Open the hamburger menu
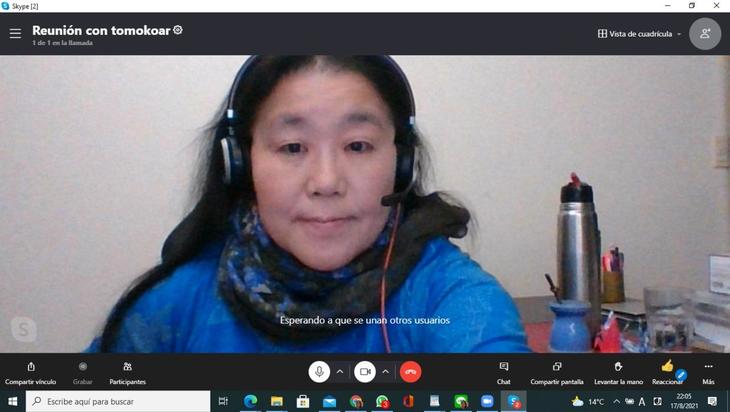This screenshot has width=730, height=412. (x=15, y=33)
